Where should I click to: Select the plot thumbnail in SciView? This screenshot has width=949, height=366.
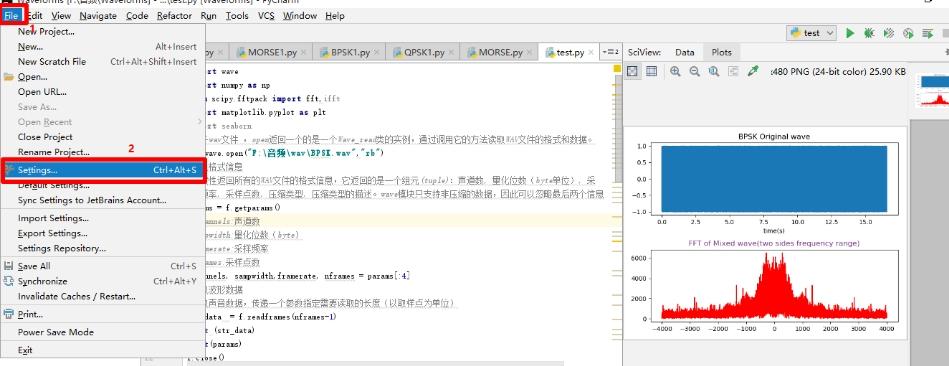point(933,91)
